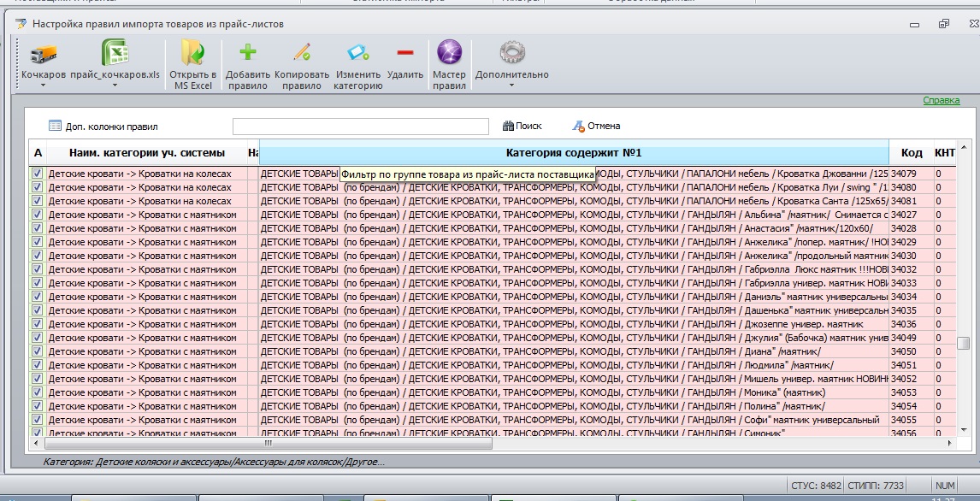Click the КНТ column header

[x=945, y=153]
